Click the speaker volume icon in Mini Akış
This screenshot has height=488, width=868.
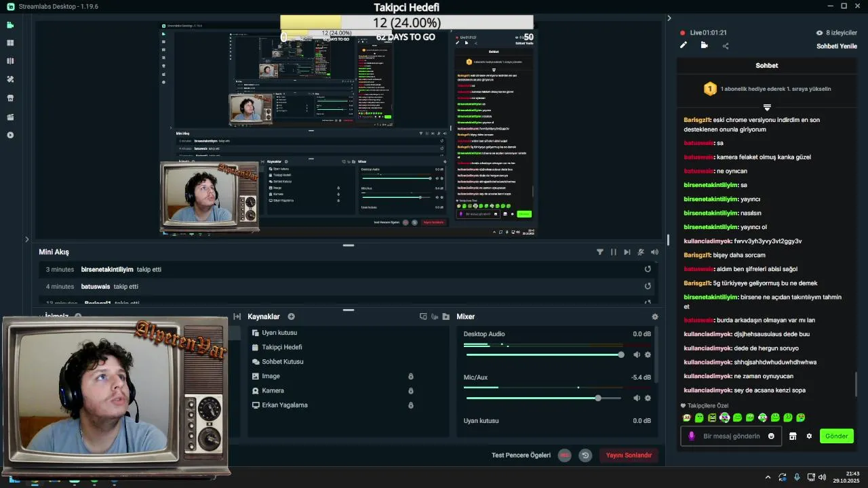tap(654, 252)
